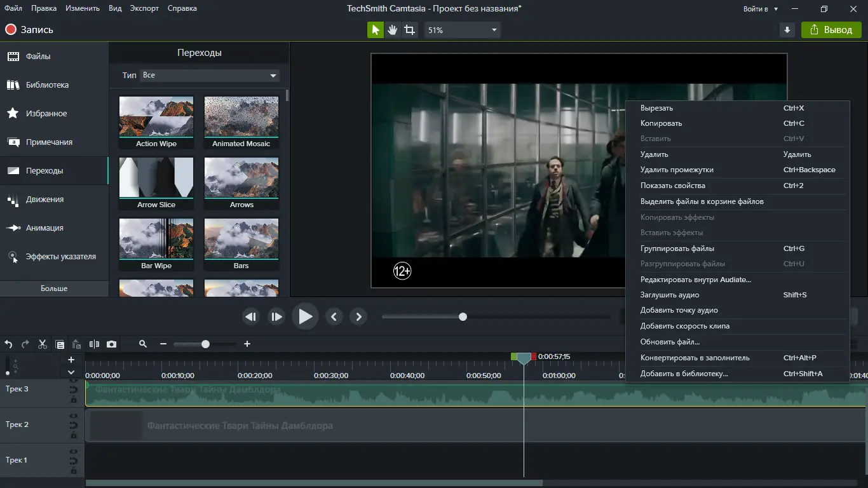
Task: Open the Анимация tab in sidebar
Action: pos(44,228)
